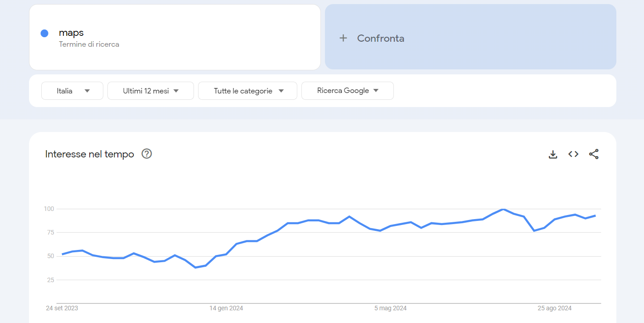Click the highest peak of the trend line
This screenshot has height=323, width=644.
click(503, 209)
